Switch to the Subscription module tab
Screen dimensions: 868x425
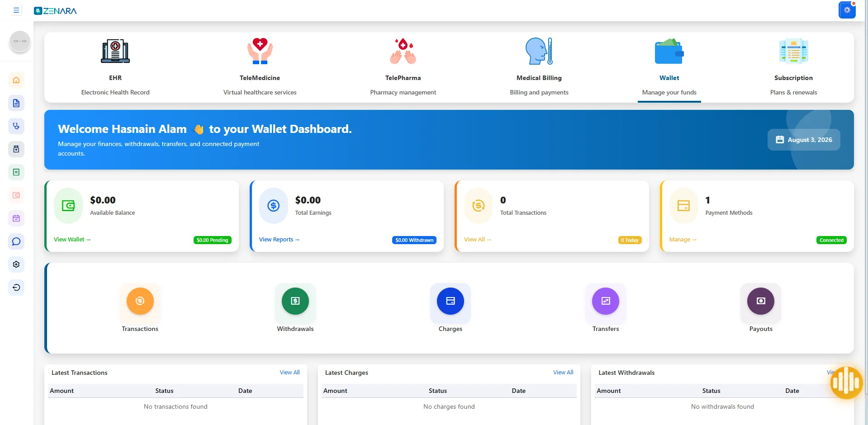[793, 67]
